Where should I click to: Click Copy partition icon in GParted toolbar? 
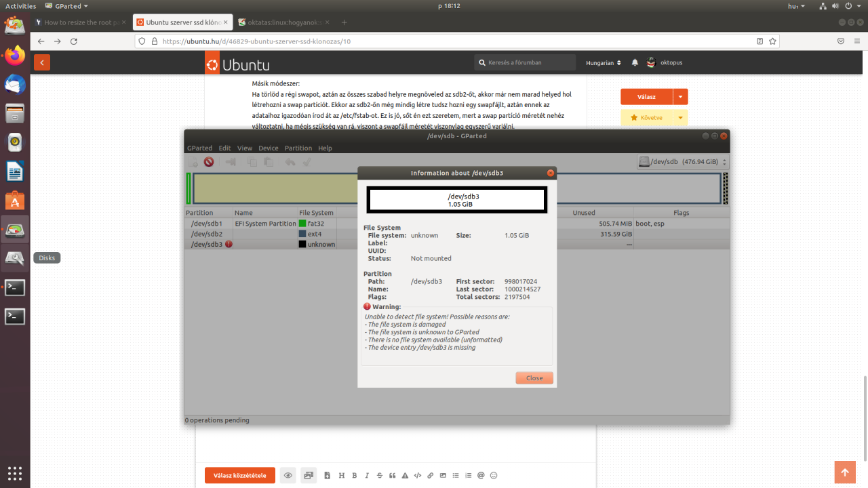tap(252, 162)
